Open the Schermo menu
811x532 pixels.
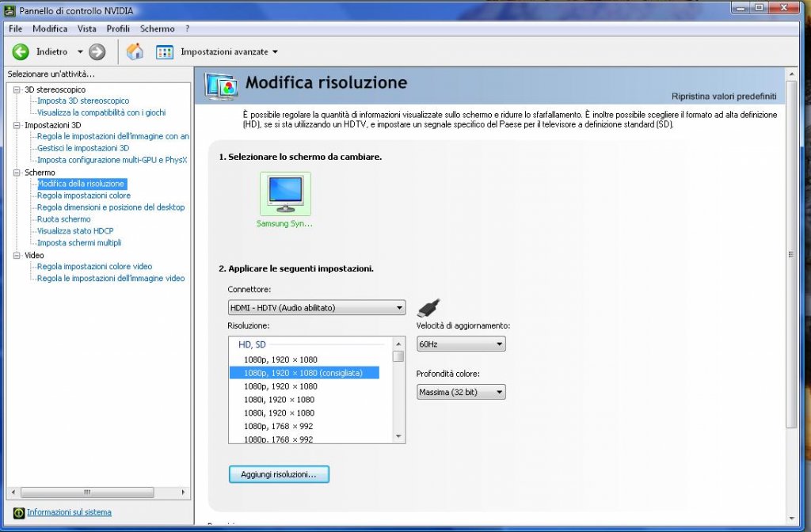(158, 29)
